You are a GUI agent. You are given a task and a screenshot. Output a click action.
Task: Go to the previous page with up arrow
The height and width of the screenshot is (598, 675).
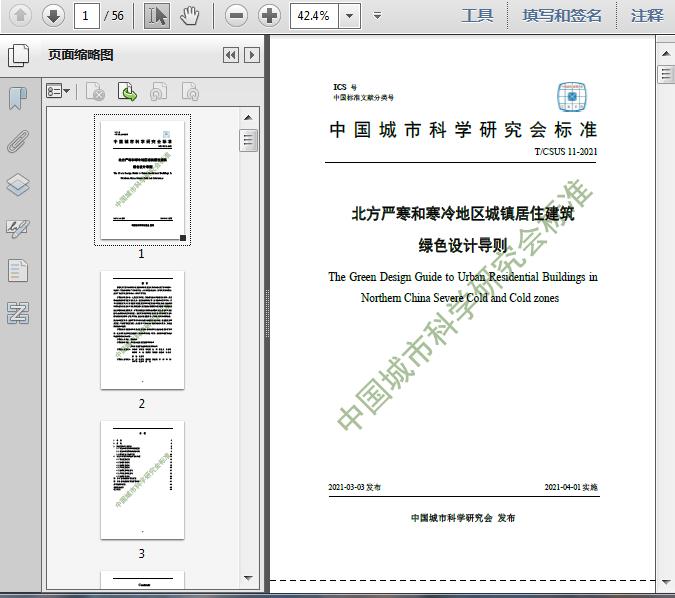(20, 15)
